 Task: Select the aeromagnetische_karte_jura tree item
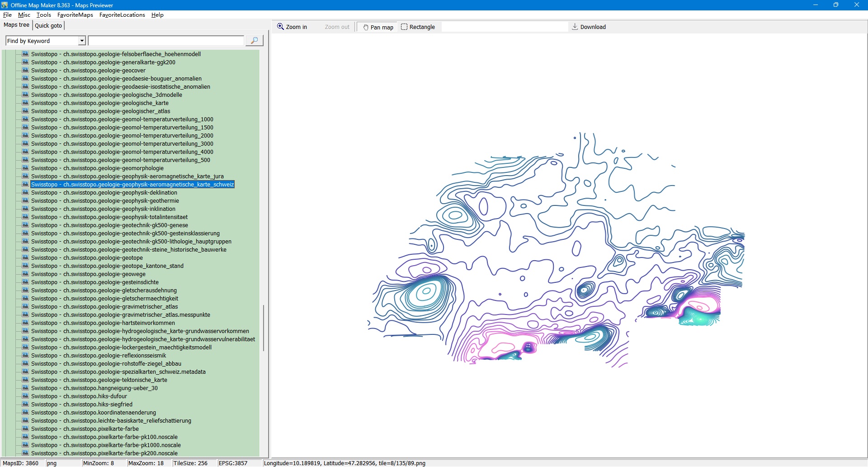point(127,176)
